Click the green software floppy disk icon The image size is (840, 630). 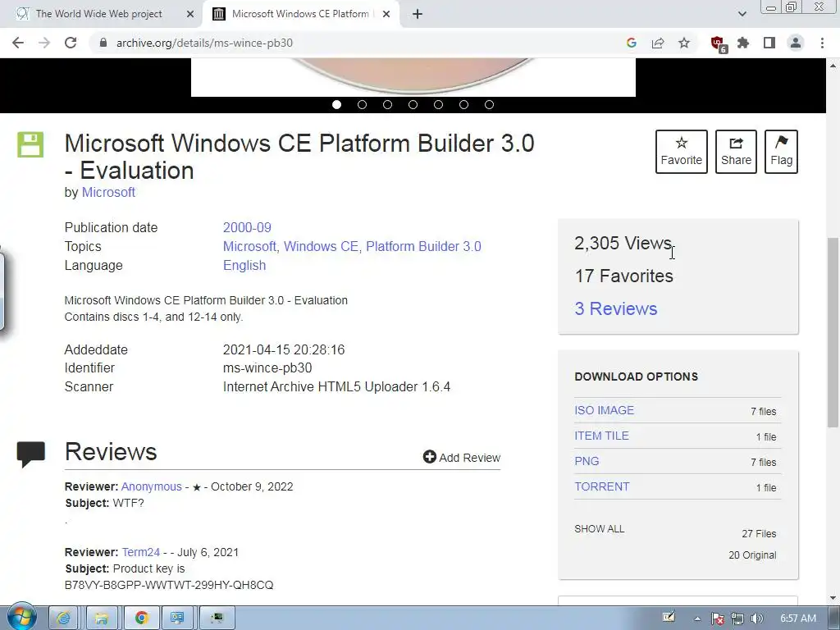tap(30, 144)
